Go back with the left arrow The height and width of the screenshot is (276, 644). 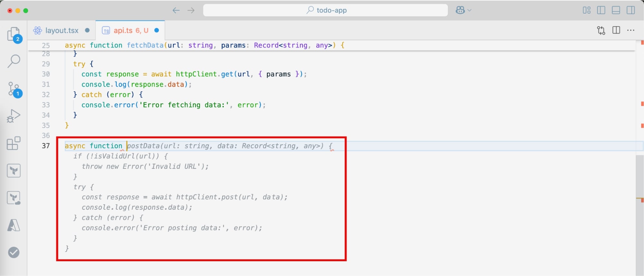click(176, 10)
